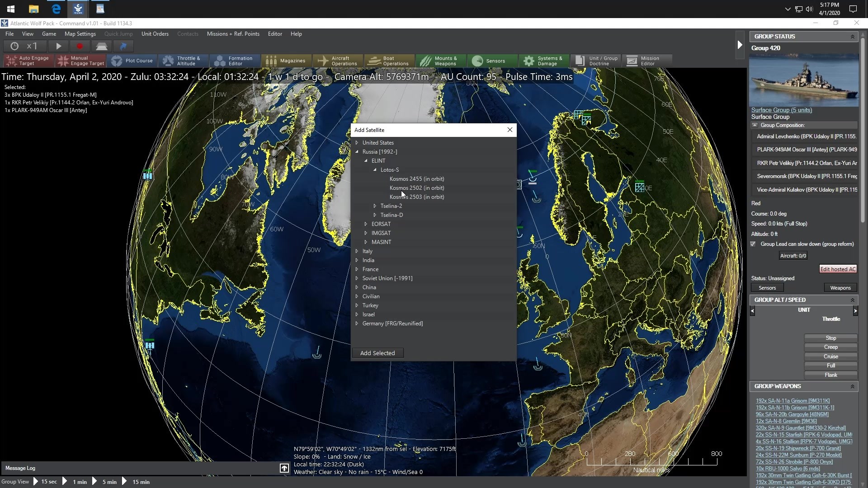Expand the Tselina-2 tree node

(375, 206)
